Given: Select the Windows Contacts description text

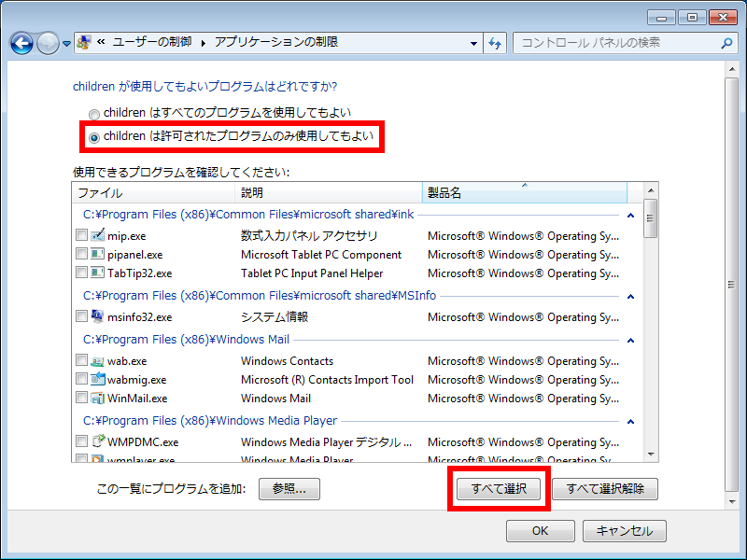Looking at the screenshot, I should [x=288, y=361].
